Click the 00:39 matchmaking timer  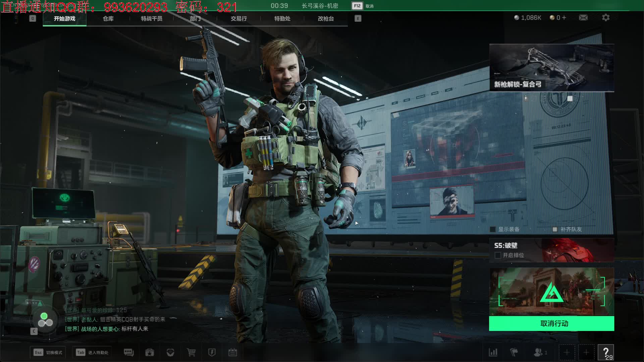pos(279,6)
